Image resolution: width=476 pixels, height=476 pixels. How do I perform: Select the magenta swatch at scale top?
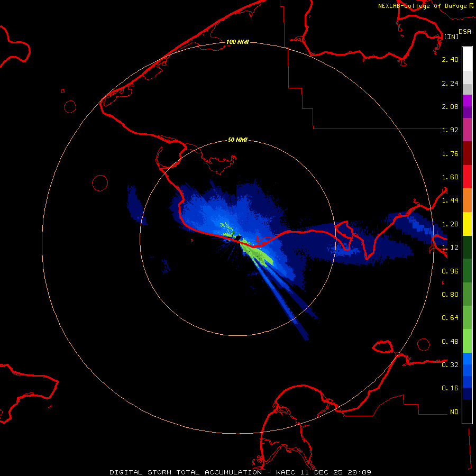[x=467, y=100]
